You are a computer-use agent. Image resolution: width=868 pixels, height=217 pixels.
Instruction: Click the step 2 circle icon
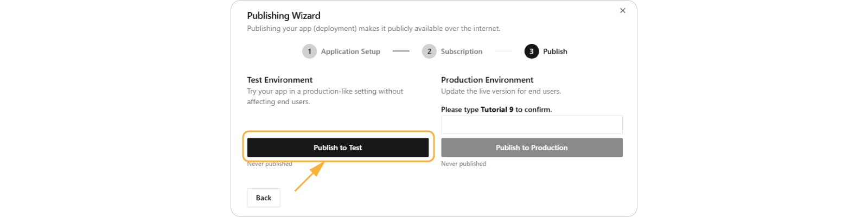tap(429, 52)
